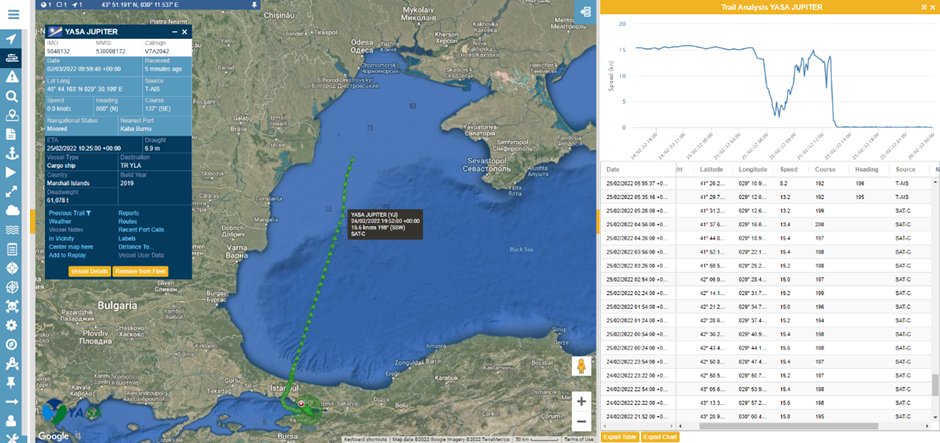Open Recent Port Calls link
The image size is (940, 443).
141,230
